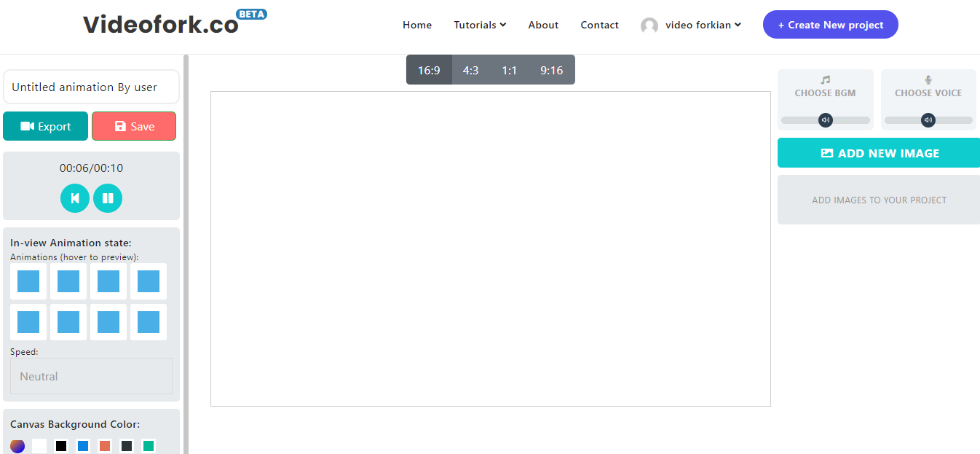Click the animation title input field
This screenshot has height=454, width=980.
click(91, 87)
